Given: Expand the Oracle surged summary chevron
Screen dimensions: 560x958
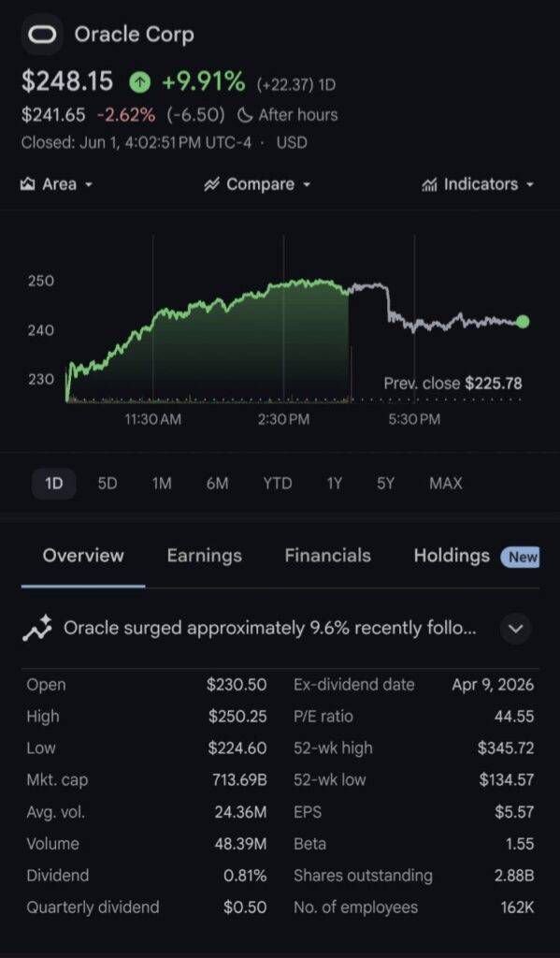Looking at the screenshot, I should coord(516,629).
